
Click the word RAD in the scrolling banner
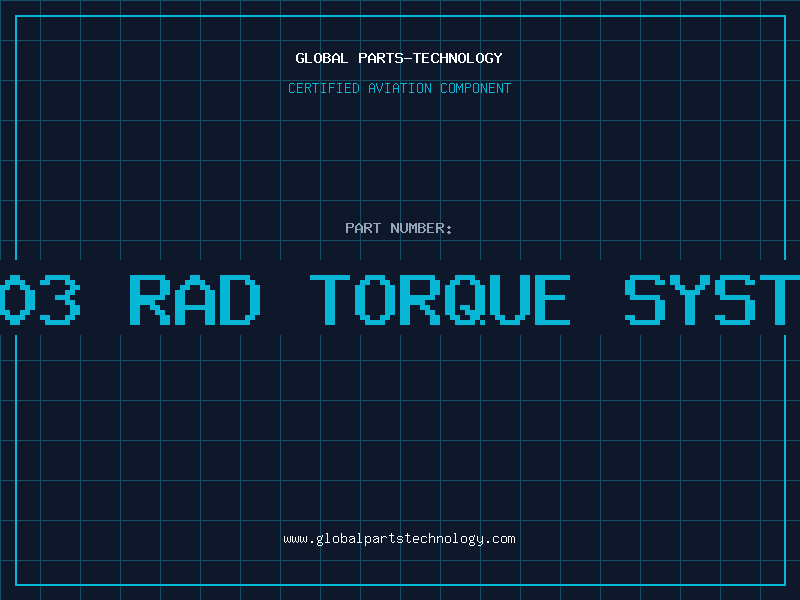point(195,299)
